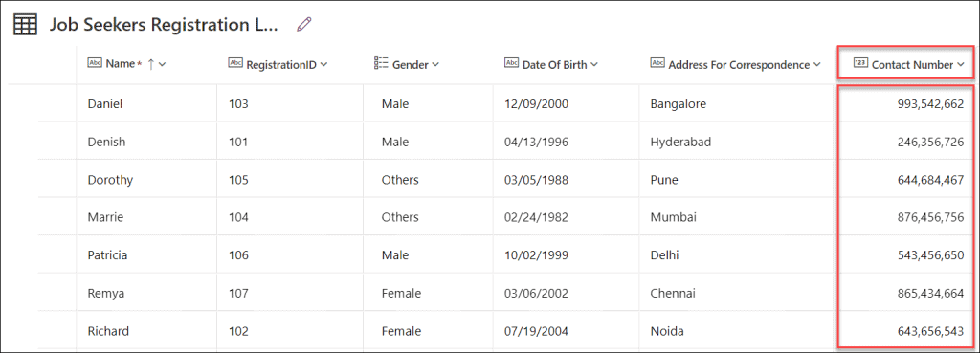The width and height of the screenshot is (980, 353).
Task: Select the Name column header label
Action: (x=120, y=64)
